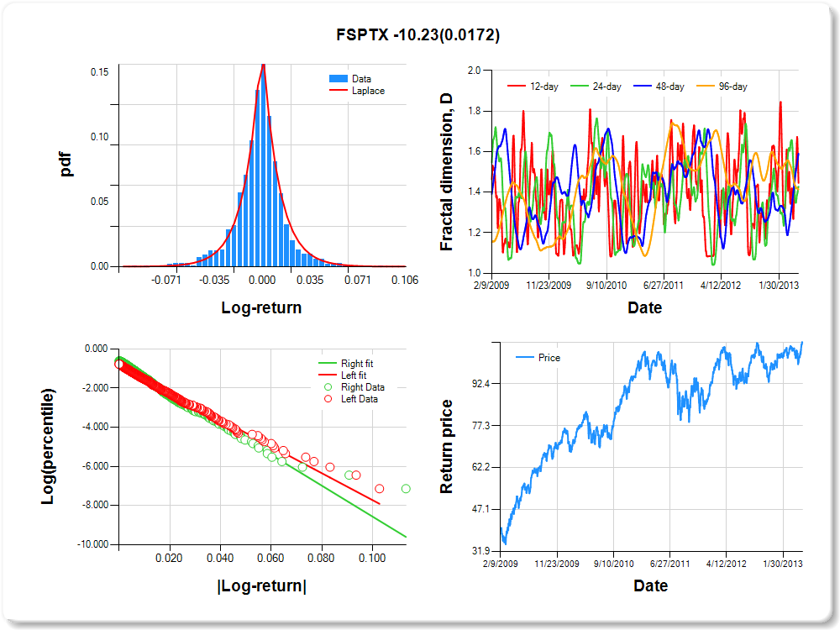The image size is (840, 630).
Task: Click the Left Data legend entry
Action: click(x=351, y=398)
